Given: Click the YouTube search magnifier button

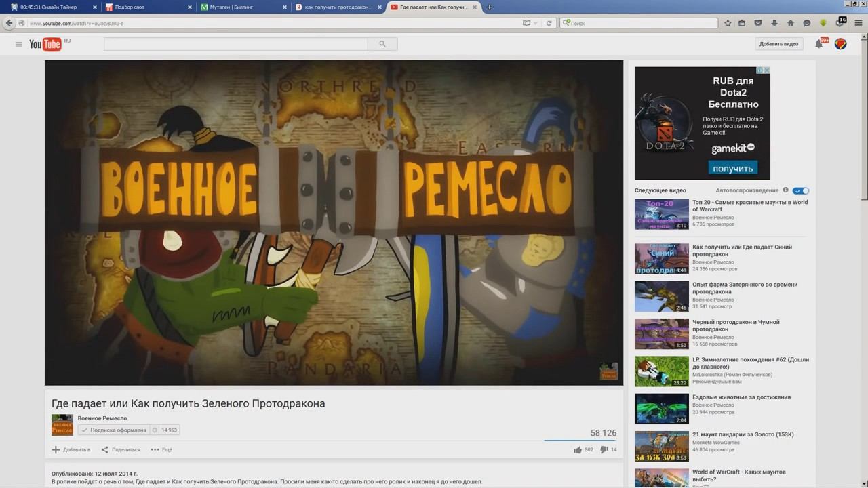Looking at the screenshot, I should pyautogui.click(x=382, y=44).
